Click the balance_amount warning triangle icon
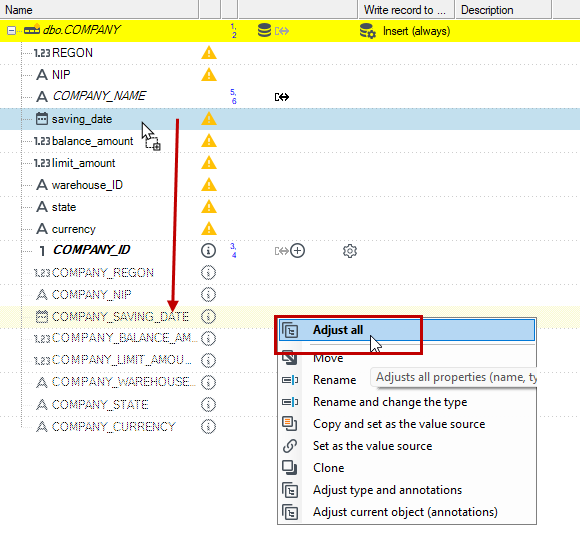The width and height of the screenshot is (580, 545). tap(209, 141)
